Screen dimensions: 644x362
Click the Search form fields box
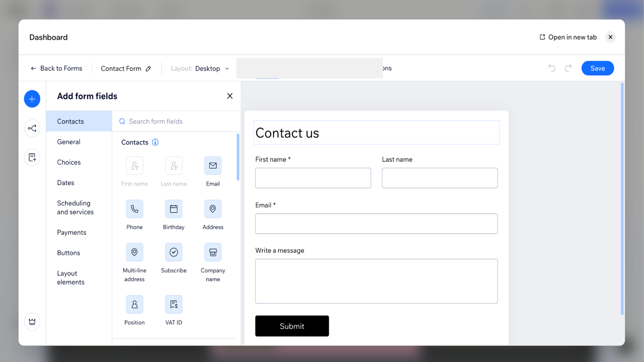(x=176, y=121)
